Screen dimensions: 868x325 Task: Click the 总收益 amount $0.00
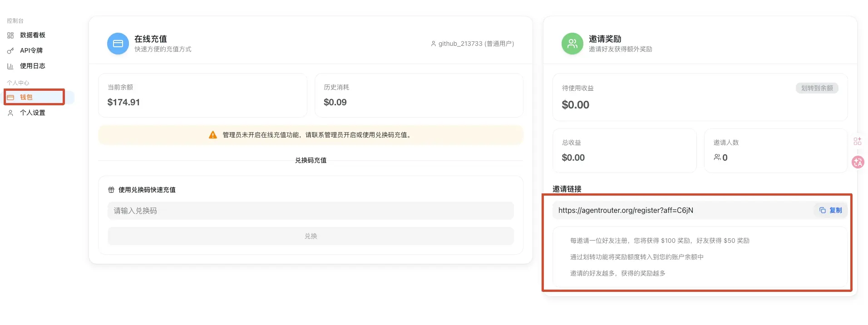[573, 158]
